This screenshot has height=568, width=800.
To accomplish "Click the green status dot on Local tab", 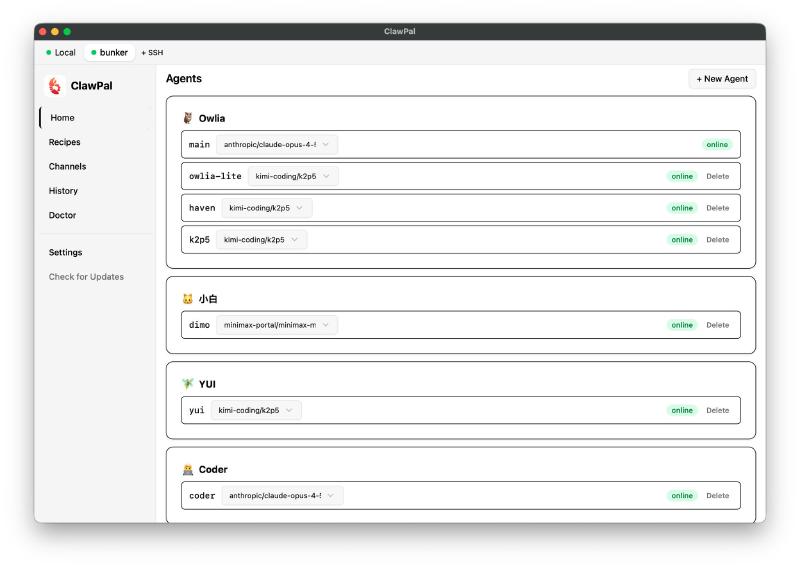I will (49, 52).
